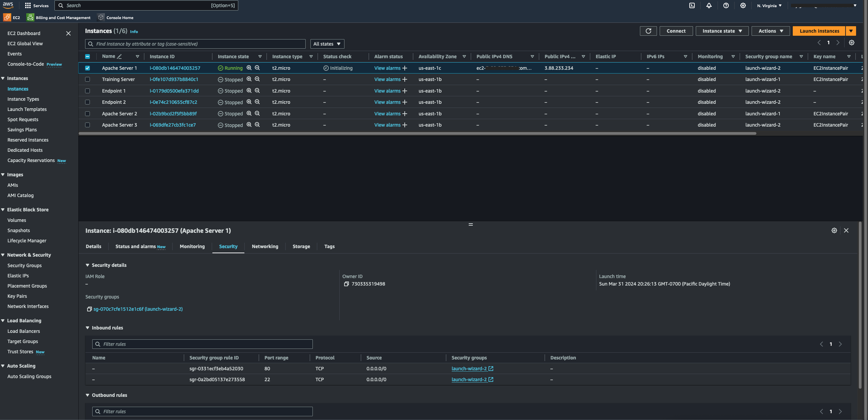The width and height of the screenshot is (868, 420).
Task: Click the Launch instances button
Action: coord(819,31)
